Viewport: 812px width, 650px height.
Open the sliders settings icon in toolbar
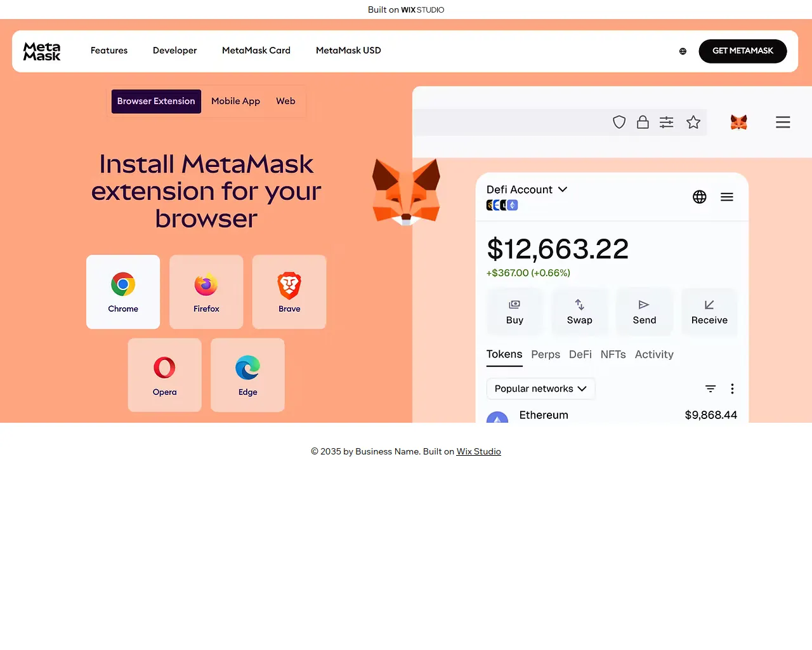[x=666, y=123]
